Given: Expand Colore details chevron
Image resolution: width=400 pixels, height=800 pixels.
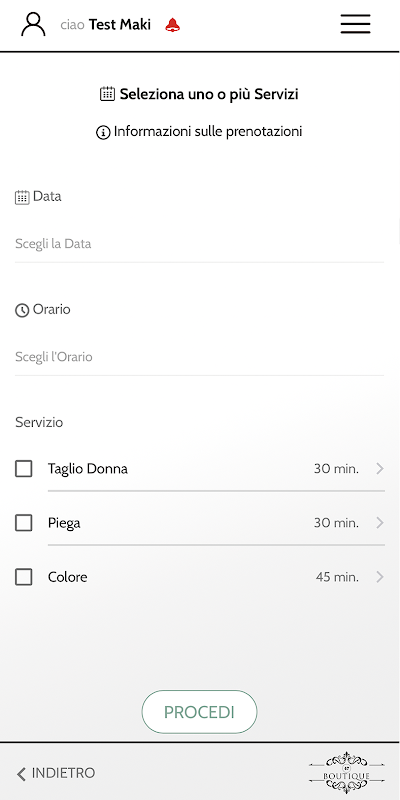Looking at the screenshot, I should (380, 577).
